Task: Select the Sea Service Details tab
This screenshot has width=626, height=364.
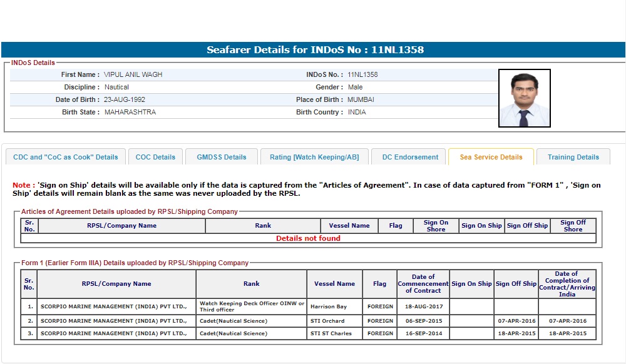Action: pos(491,157)
